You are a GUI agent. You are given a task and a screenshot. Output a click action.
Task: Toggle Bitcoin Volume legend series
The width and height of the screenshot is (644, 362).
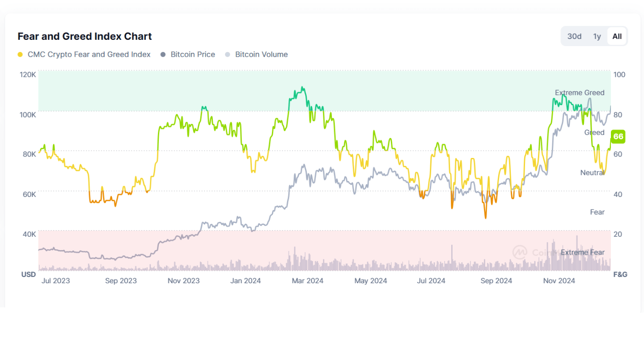click(x=256, y=55)
